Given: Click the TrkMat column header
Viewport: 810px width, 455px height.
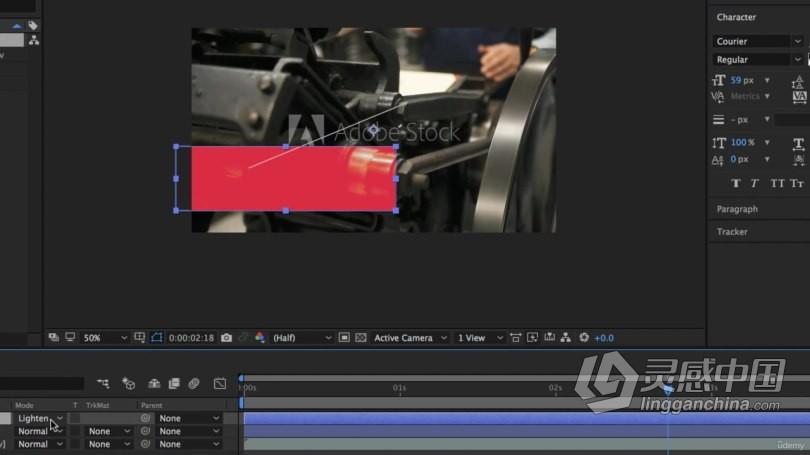Looking at the screenshot, I should tap(98, 405).
